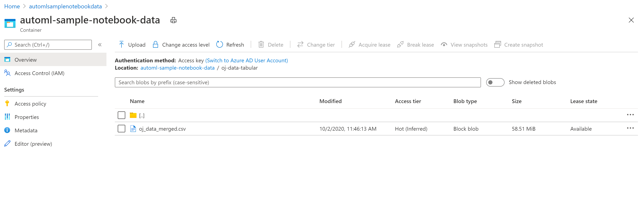Screen dimensions: 644x203
Task: Click the Metadata info icon
Action: 7,130
